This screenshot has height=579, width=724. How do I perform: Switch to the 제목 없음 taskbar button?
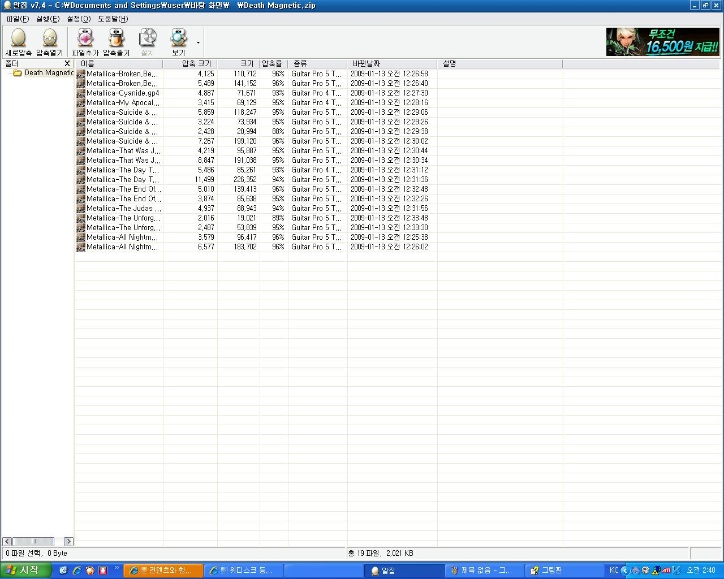click(484, 571)
